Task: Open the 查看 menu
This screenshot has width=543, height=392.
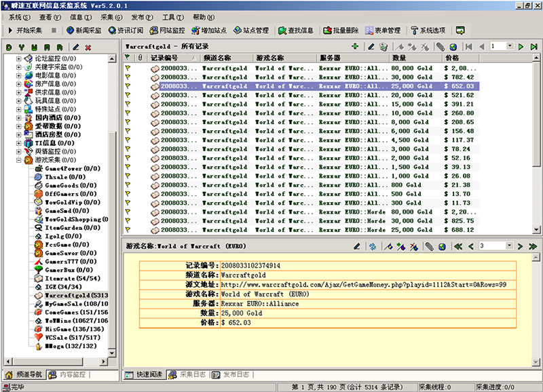Action: tap(50, 18)
